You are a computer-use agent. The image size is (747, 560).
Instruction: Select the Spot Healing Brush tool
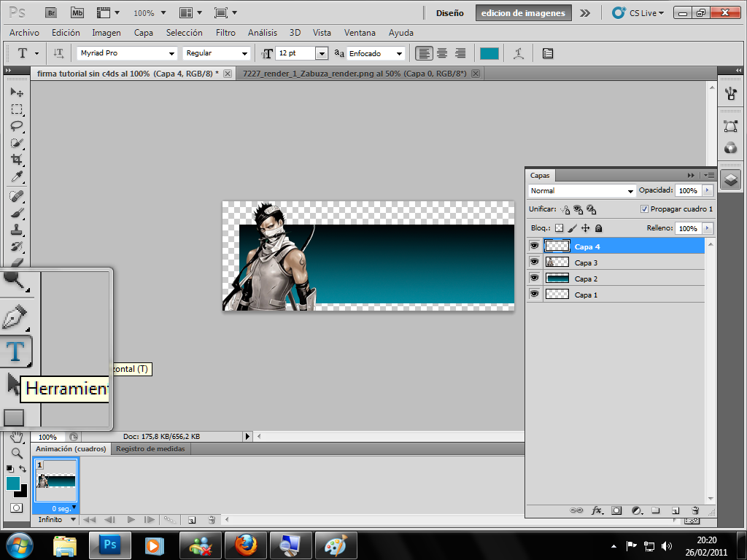[x=17, y=196]
